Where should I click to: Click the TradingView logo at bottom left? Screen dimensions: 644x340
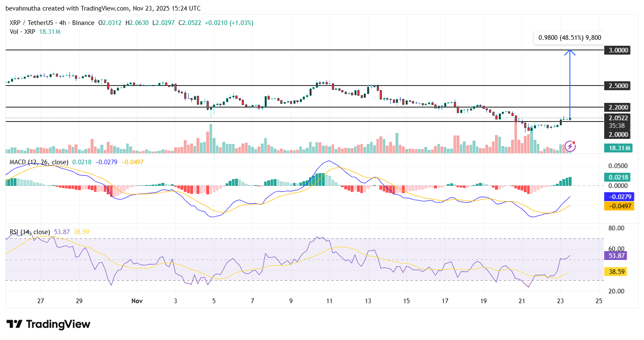coord(47,324)
